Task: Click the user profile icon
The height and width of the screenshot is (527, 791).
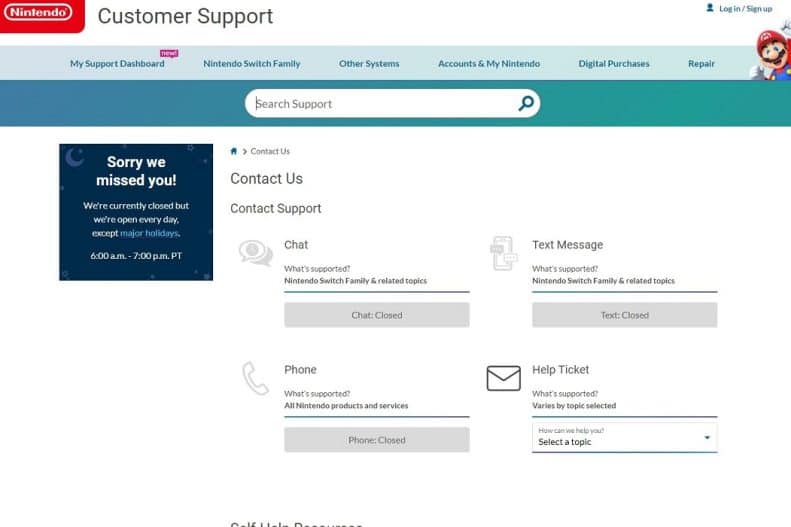Action: click(x=710, y=8)
